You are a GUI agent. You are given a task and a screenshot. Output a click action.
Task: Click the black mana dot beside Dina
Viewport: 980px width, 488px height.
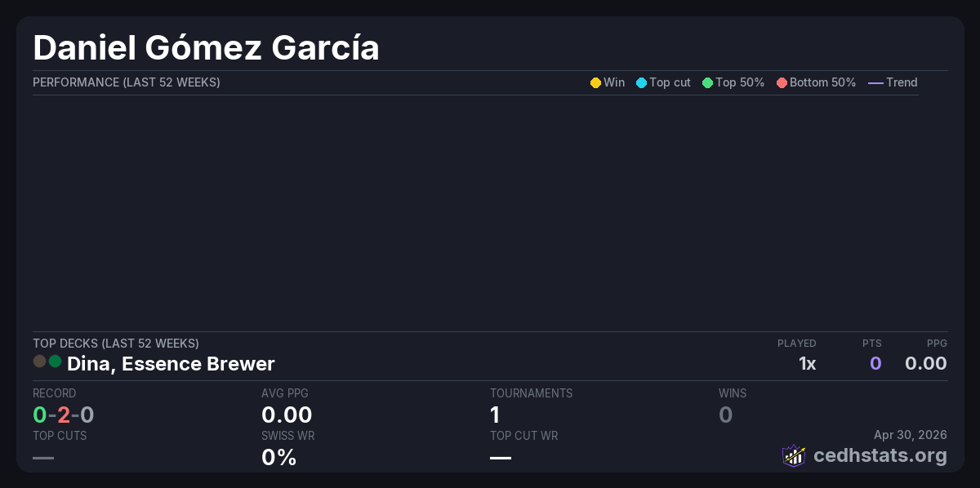click(39, 361)
